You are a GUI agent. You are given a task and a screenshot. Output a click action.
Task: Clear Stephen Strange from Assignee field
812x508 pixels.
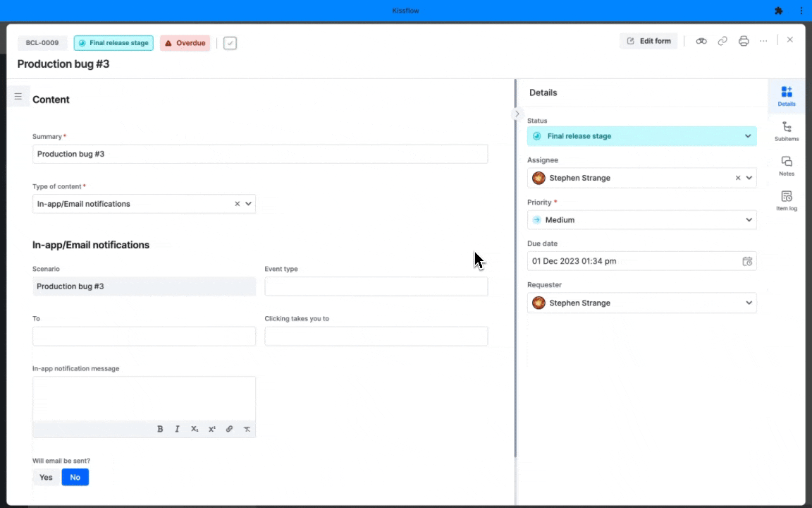point(738,178)
